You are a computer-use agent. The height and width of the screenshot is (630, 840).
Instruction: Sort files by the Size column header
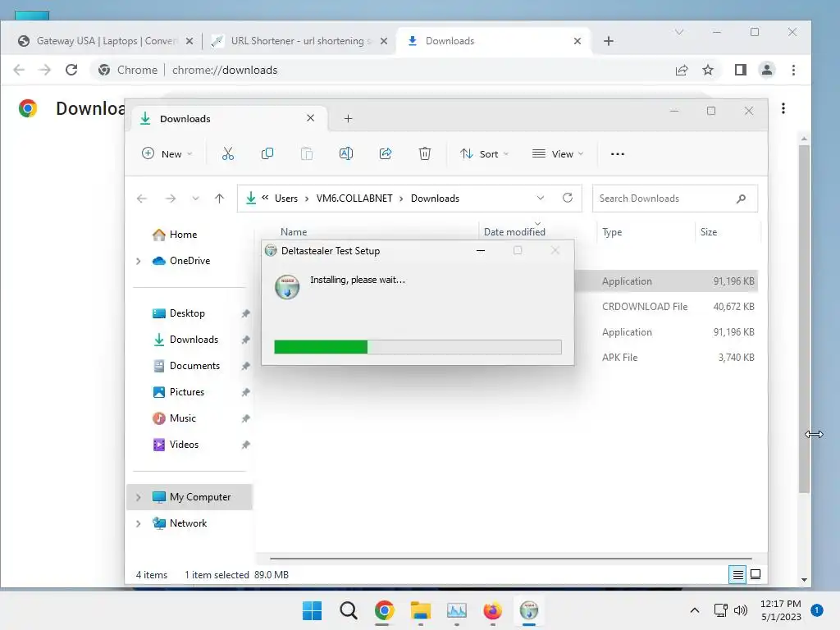click(708, 232)
